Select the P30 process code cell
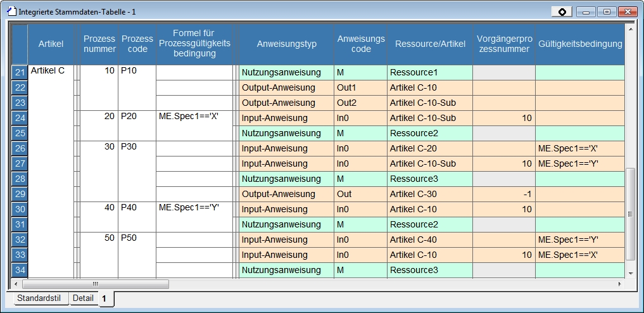 coord(137,171)
